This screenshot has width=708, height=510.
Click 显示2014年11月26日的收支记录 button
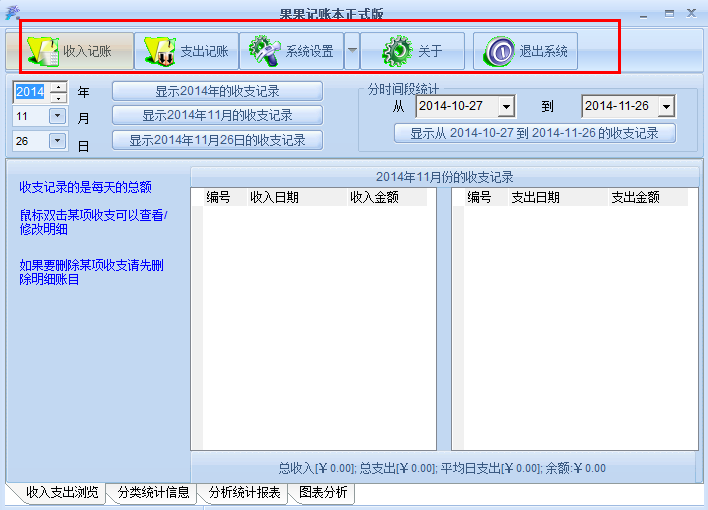pos(217,140)
